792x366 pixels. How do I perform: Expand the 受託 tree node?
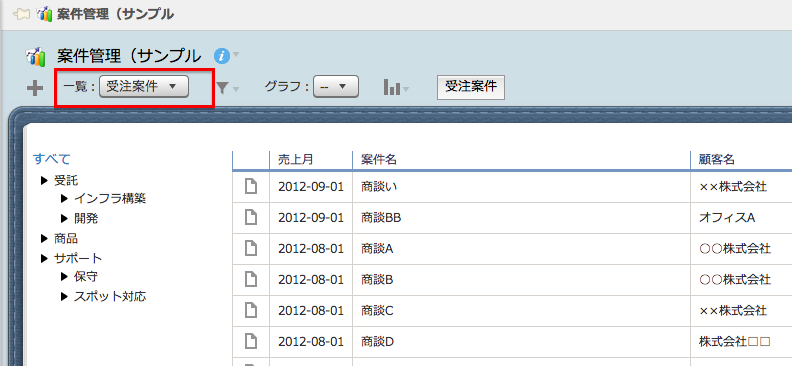pyautogui.click(x=44, y=180)
